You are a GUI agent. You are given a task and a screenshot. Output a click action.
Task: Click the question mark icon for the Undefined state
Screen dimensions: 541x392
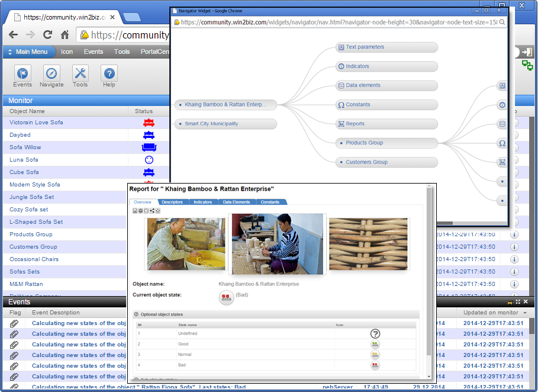tap(375, 334)
